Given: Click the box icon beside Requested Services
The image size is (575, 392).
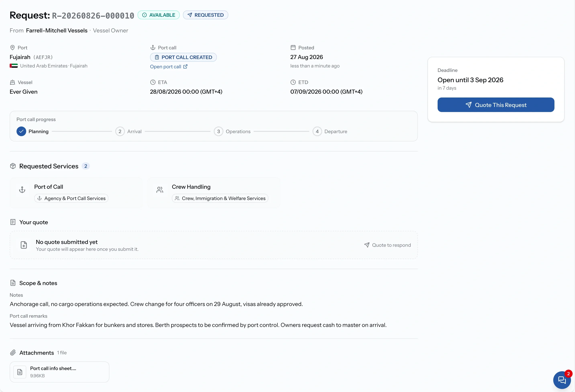Looking at the screenshot, I should point(13,166).
